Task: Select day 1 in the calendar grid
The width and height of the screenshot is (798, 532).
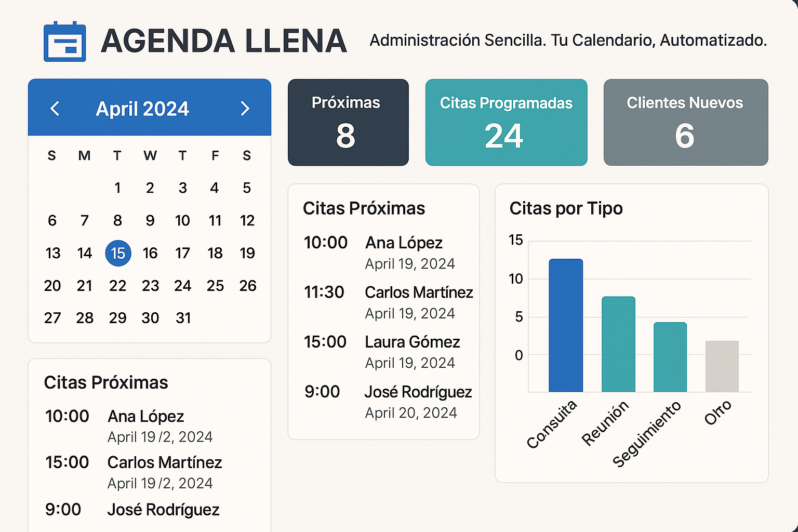Action: 118,188
